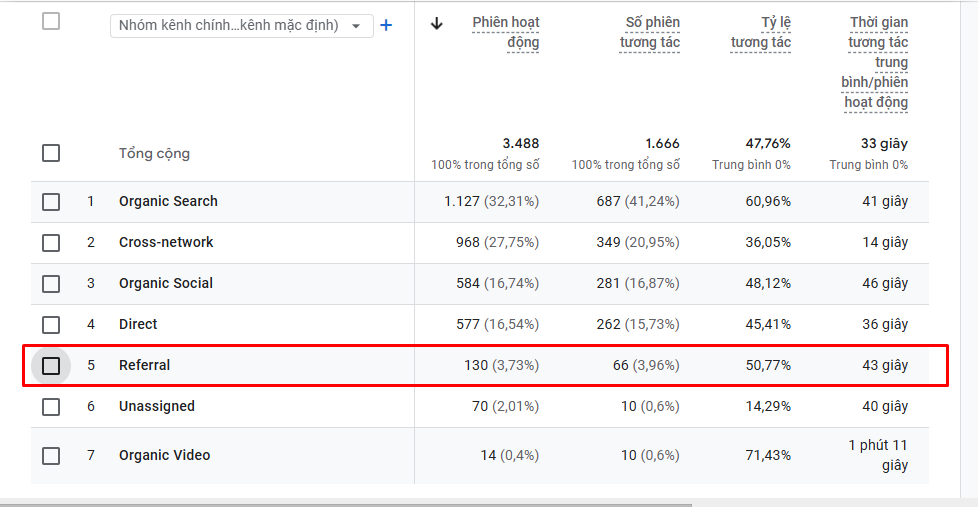Image resolution: width=978 pixels, height=507 pixels.
Task: Enable the checkbox for Organic Social
Action: click(x=51, y=284)
